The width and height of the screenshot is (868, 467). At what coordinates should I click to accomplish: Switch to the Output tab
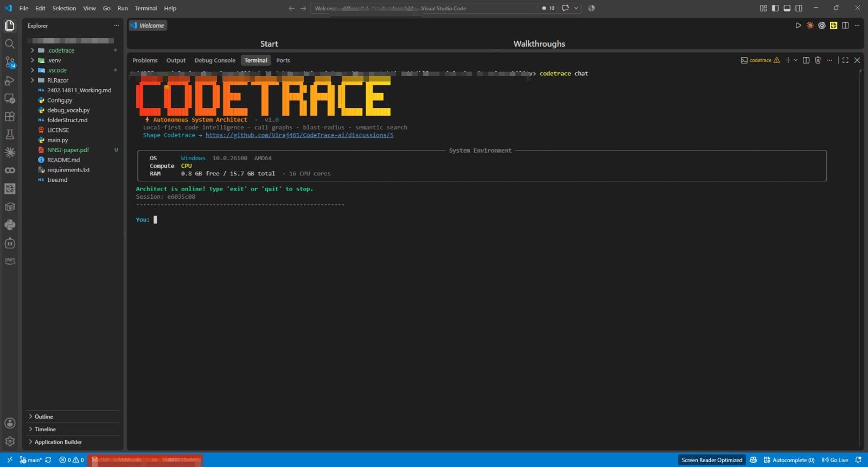pyautogui.click(x=176, y=60)
